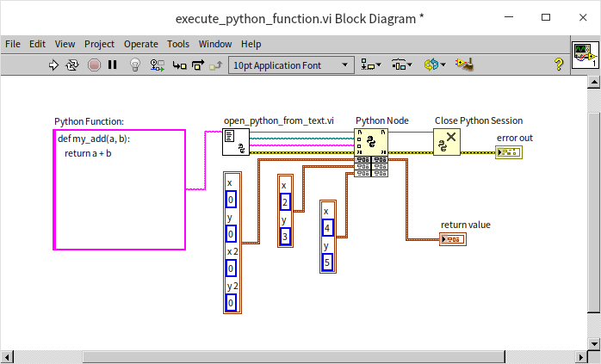601x364 pixels.
Task: Click the Clean Up Diagram icon
Action: pyautogui.click(x=465, y=65)
